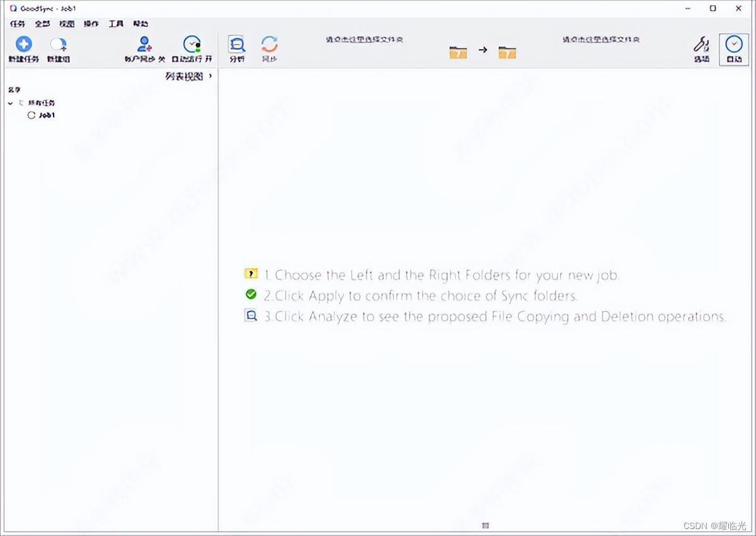This screenshot has width=756, height=536.
Task: Click the left folder path prompt link
Action: pyautogui.click(x=364, y=39)
